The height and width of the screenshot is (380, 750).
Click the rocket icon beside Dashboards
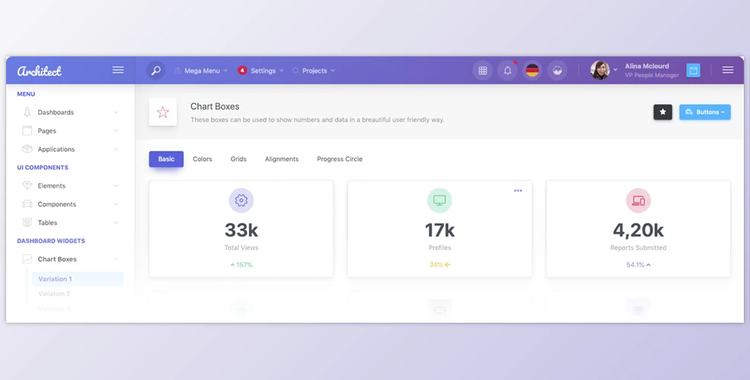pos(27,112)
